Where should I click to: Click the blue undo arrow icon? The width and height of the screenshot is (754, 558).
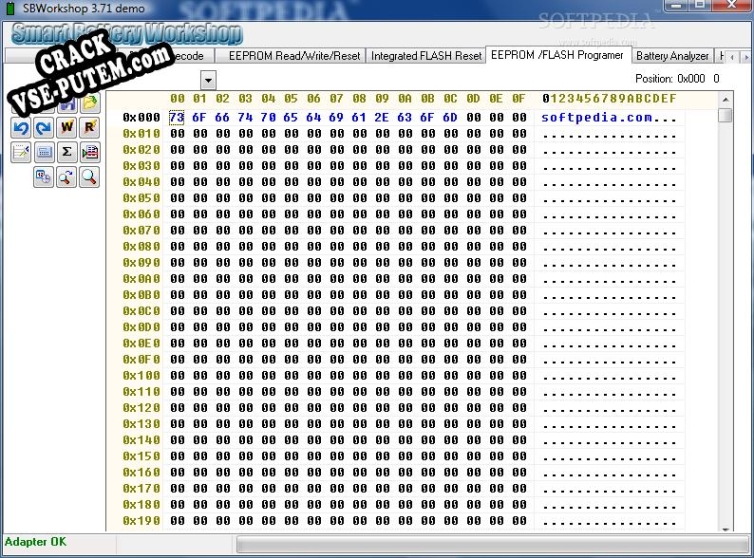21,128
